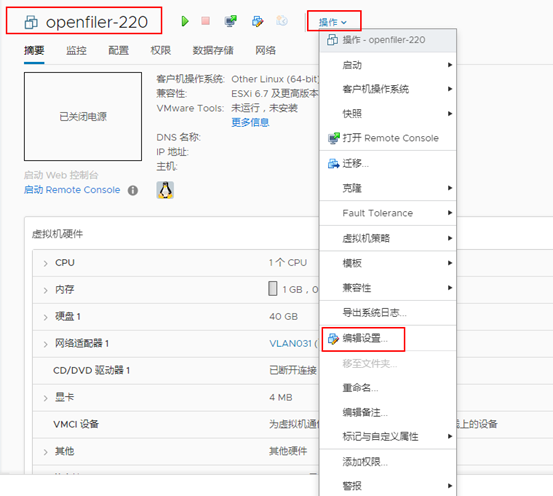Click the 4 MB video card value
Screen dimensions: 553x496
point(281,398)
